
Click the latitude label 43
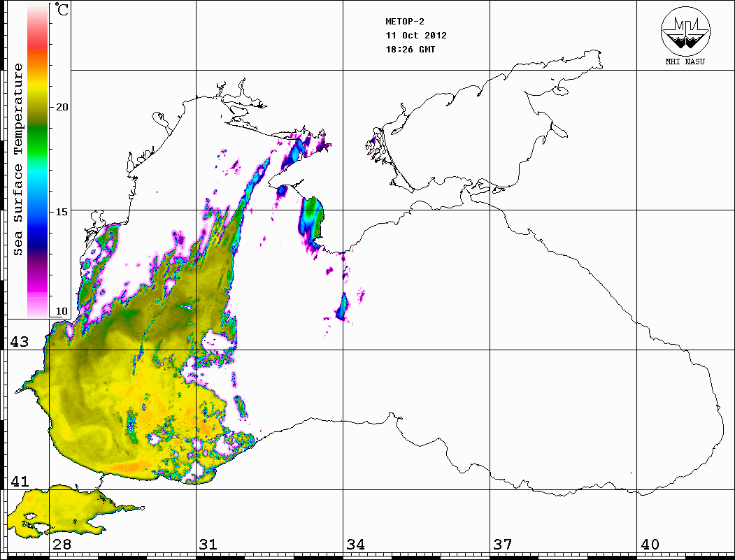click(20, 342)
